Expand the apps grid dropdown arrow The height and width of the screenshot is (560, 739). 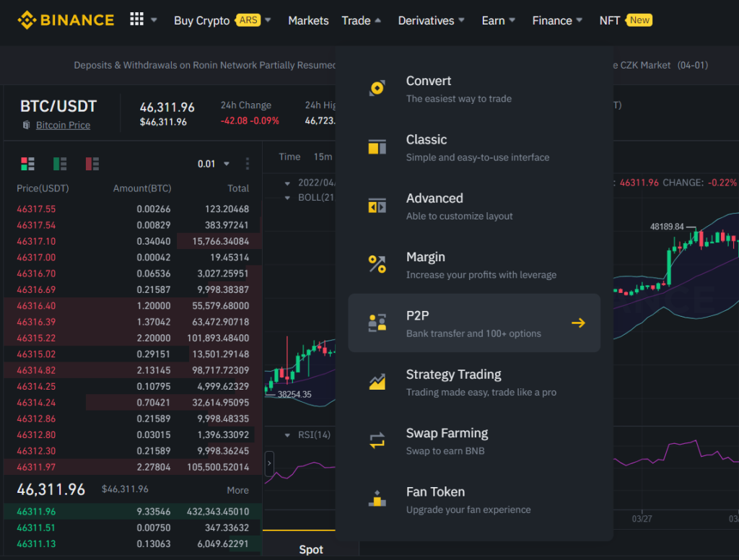[154, 20]
